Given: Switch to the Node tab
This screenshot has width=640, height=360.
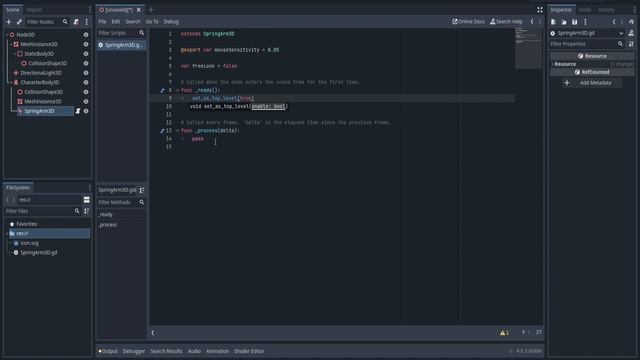Looking at the screenshot, I should coord(585,10).
